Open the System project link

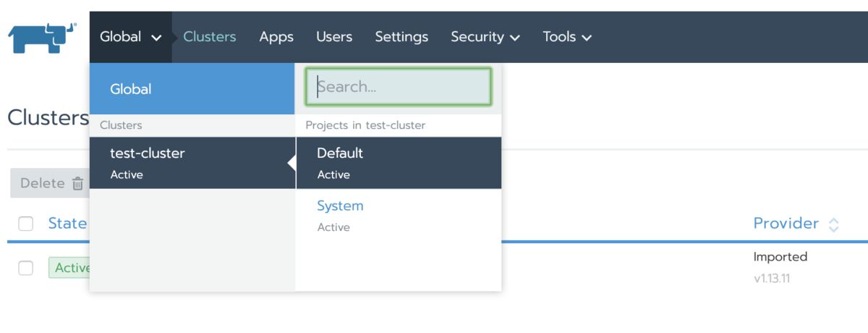coord(340,206)
